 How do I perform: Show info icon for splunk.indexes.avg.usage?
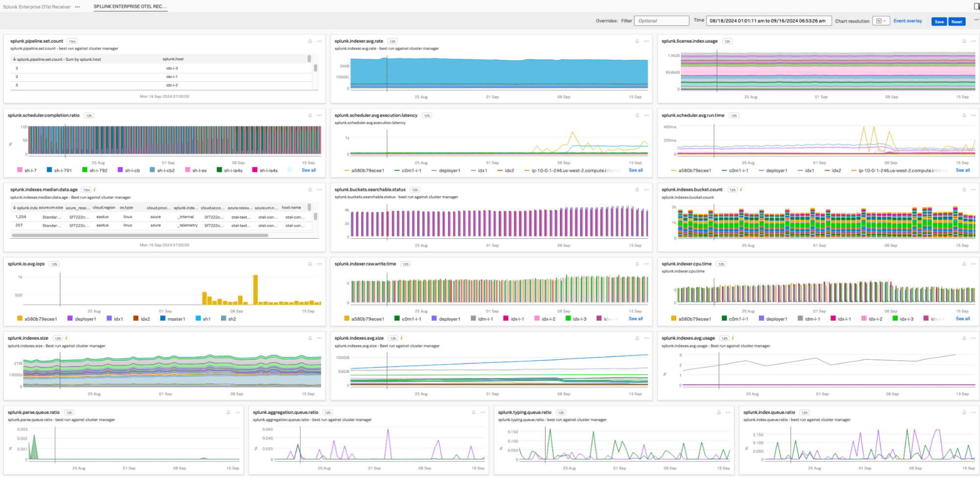tap(733, 338)
